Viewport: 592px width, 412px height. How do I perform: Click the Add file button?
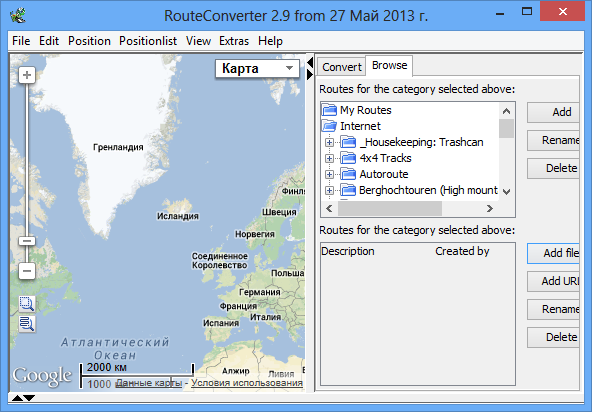pos(553,253)
